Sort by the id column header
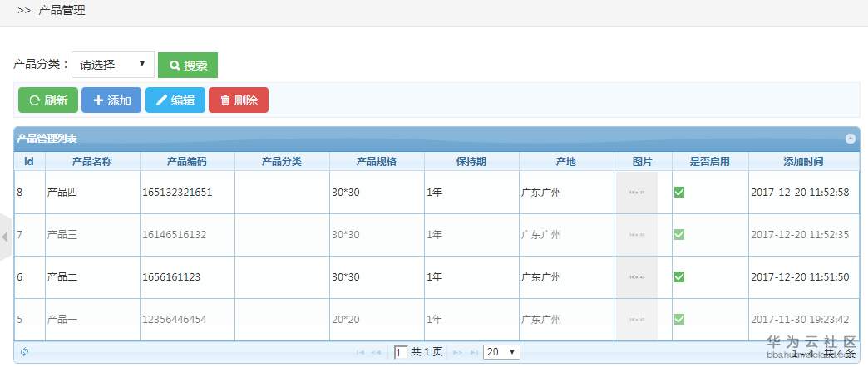 coord(29,161)
